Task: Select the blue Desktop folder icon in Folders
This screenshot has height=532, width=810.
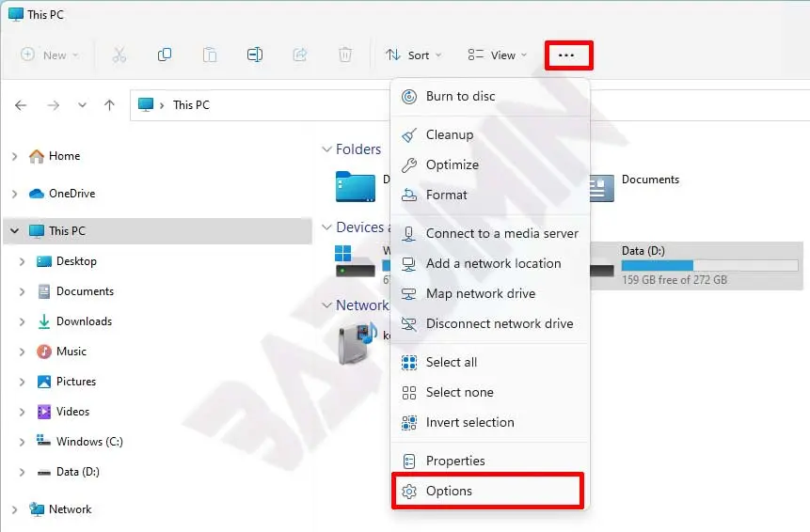Action: pyautogui.click(x=355, y=186)
